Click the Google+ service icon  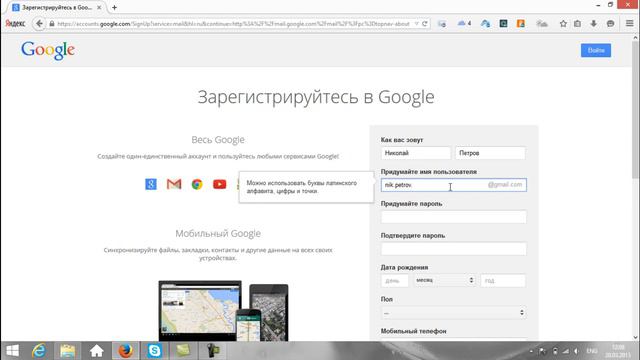click(x=151, y=184)
